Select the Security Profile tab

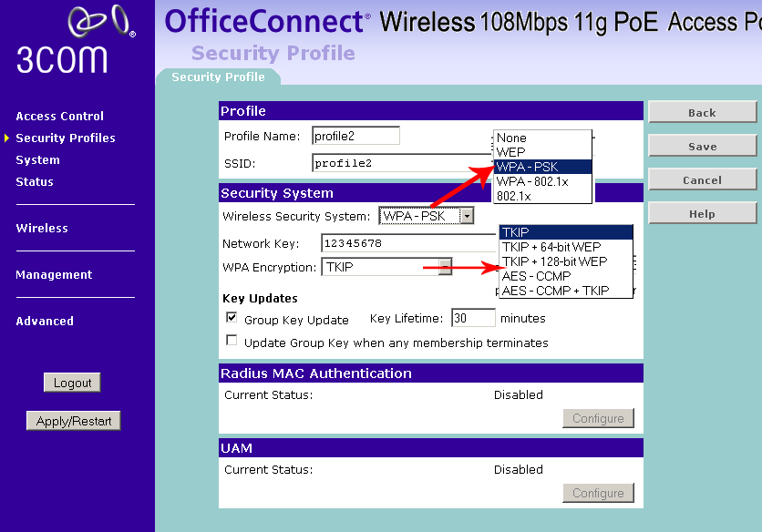218,77
